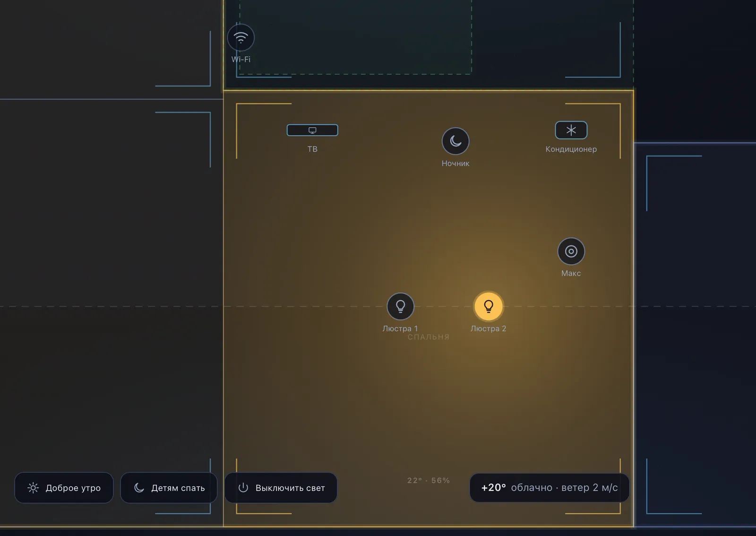This screenshot has height=536, width=756.
Task: Click the 22° · 56% room reading
Action: click(429, 480)
